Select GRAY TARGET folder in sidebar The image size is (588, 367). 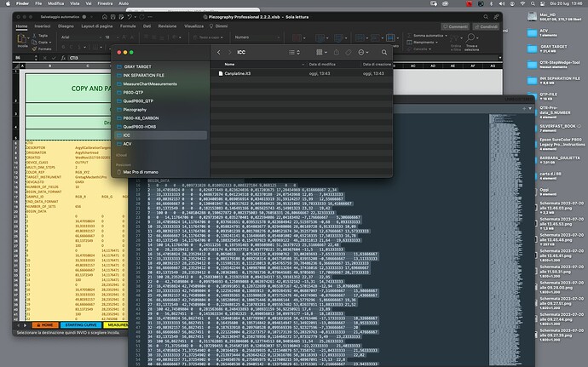tap(139, 66)
